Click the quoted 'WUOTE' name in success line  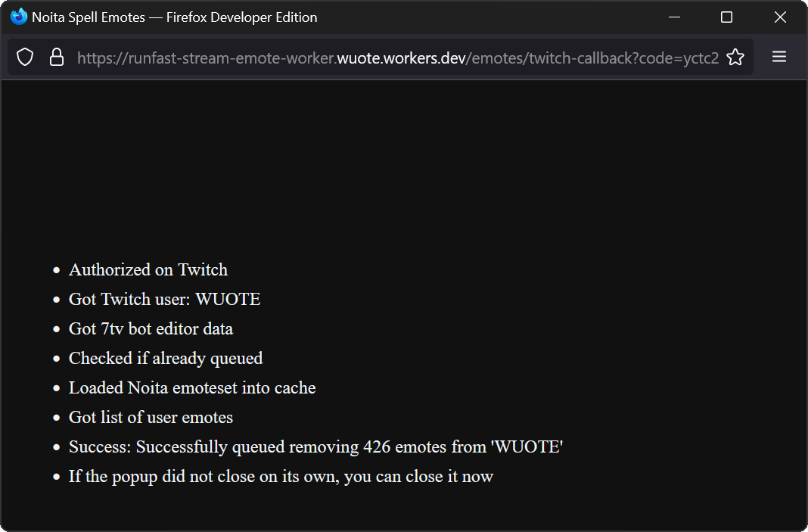[x=527, y=447]
